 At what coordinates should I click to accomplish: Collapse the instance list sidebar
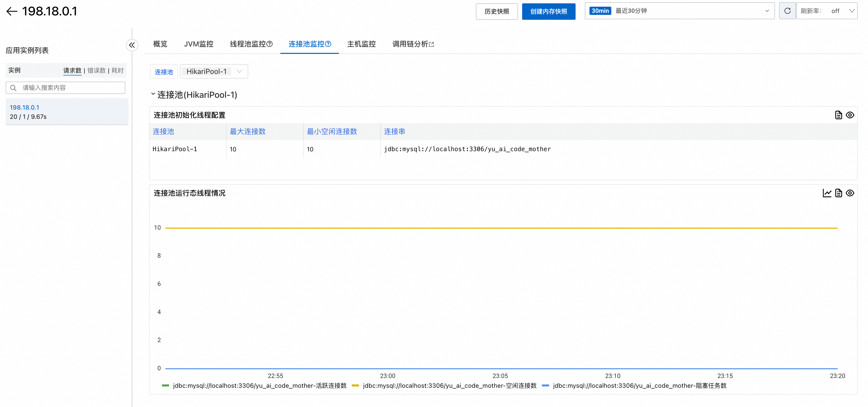tap(132, 45)
